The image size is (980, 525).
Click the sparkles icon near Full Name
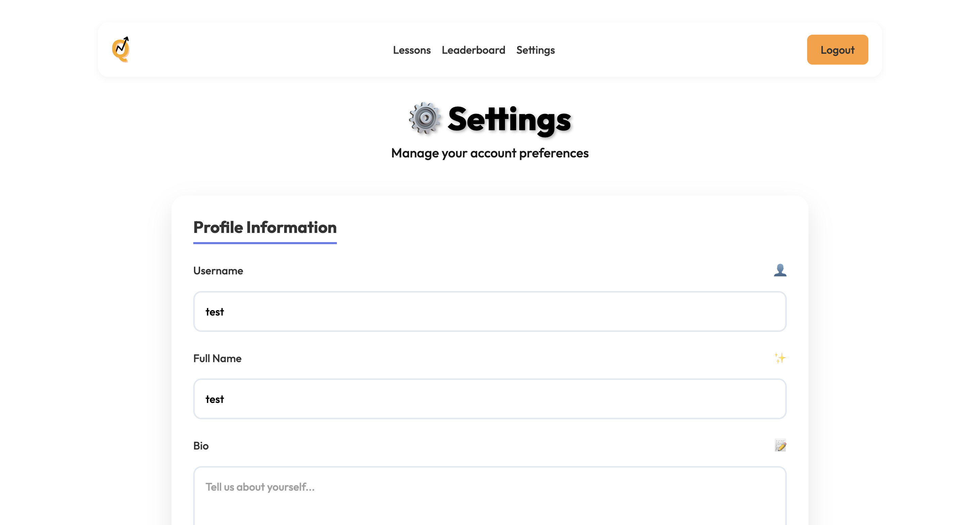click(x=780, y=358)
